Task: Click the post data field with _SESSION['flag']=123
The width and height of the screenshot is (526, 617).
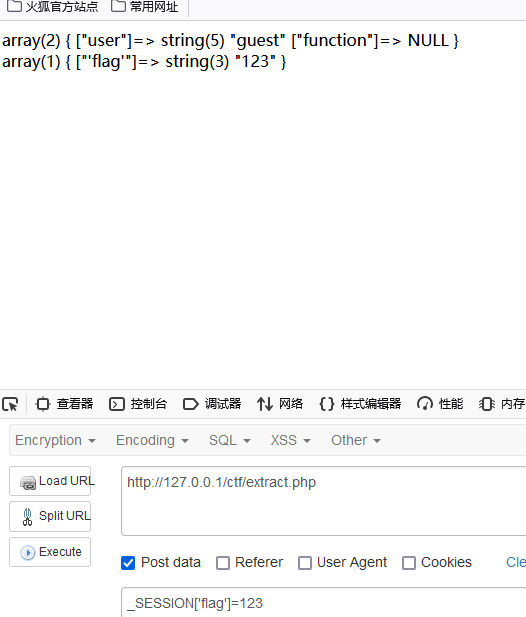Action: [x=323, y=602]
